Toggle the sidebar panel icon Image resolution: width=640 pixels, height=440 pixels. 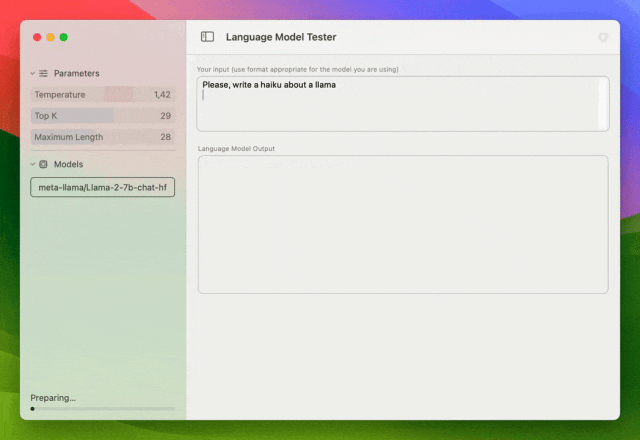[207, 37]
